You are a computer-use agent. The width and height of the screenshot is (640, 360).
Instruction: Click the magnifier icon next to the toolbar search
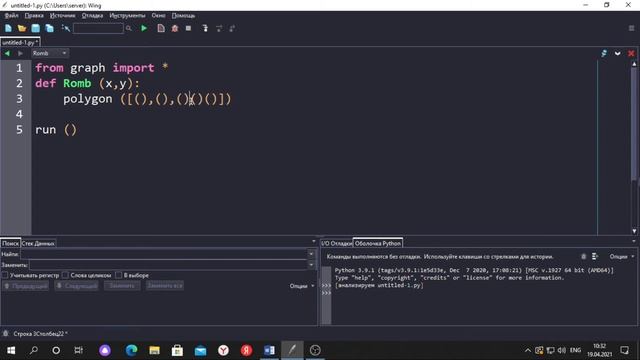pyautogui.click(x=129, y=28)
